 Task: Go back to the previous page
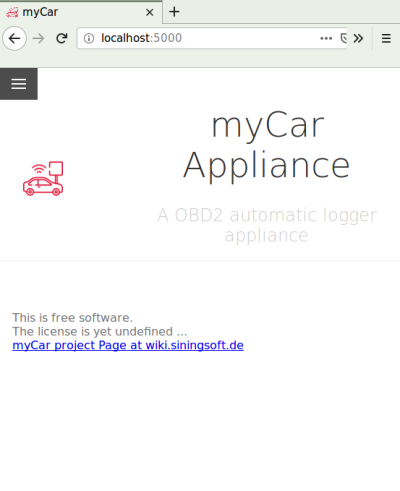(x=15, y=39)
